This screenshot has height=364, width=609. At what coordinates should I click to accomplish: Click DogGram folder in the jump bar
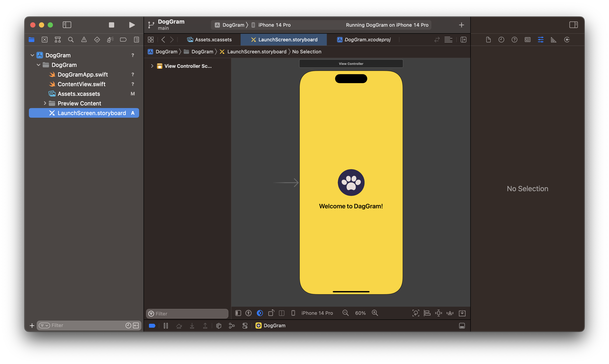click(198, 51)
